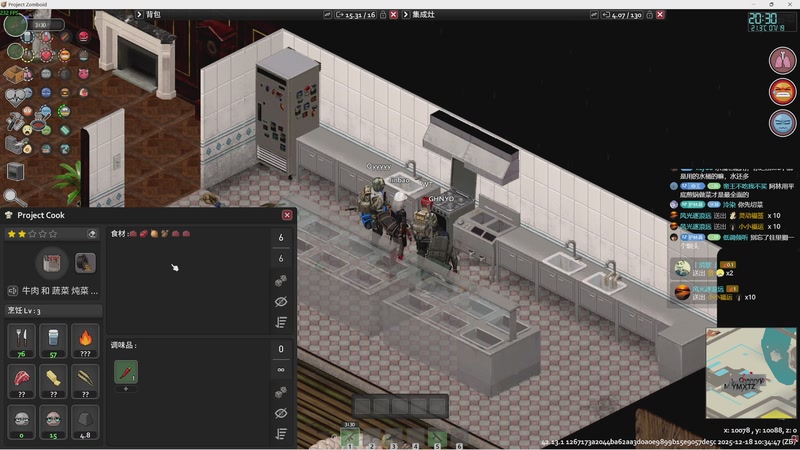Click the ingredient count 6 at top
This screenshot has height=450, width=800.
(281, 238)
